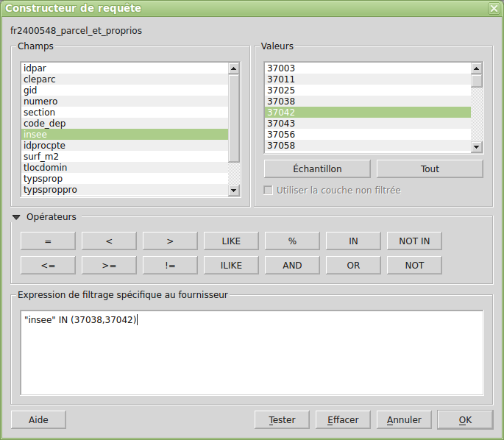Insert the percent wildcard operator
The width and height of the screenshot is (504, 440).
(292, 241)
